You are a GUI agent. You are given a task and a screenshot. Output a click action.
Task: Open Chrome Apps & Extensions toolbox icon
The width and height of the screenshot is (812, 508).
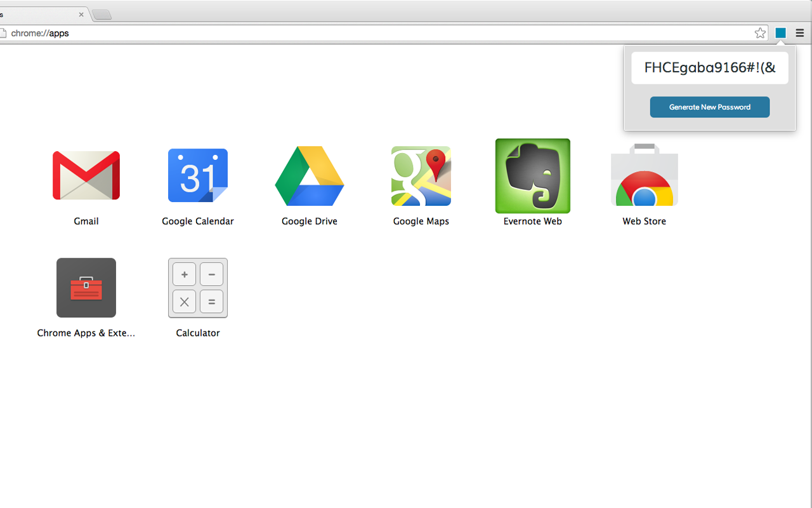(x=86, y=288)
